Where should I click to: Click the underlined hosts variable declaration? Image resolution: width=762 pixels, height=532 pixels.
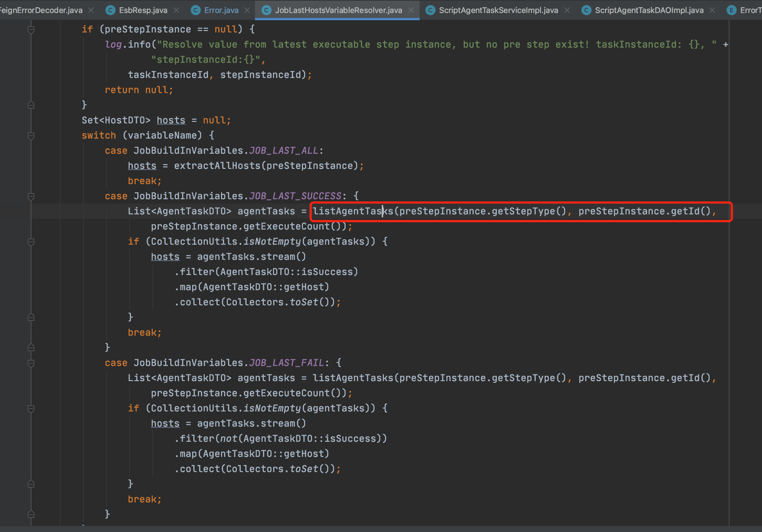click(x=170, y=120)
